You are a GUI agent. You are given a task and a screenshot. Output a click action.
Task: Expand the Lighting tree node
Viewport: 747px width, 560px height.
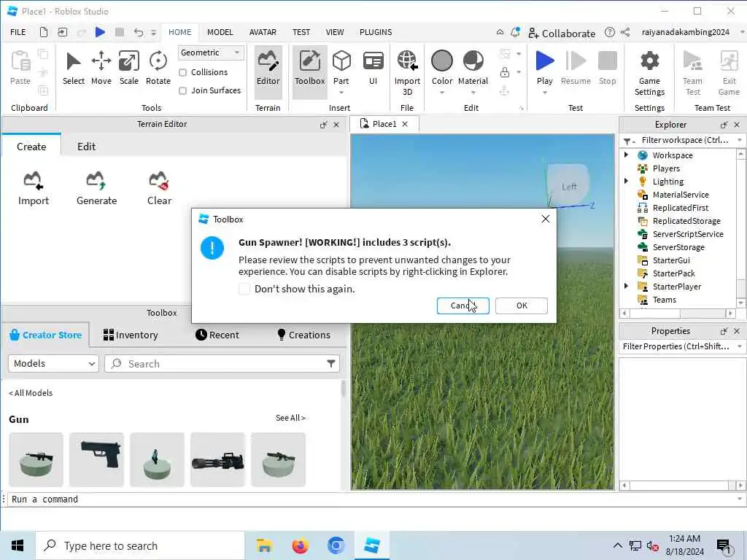626,181
